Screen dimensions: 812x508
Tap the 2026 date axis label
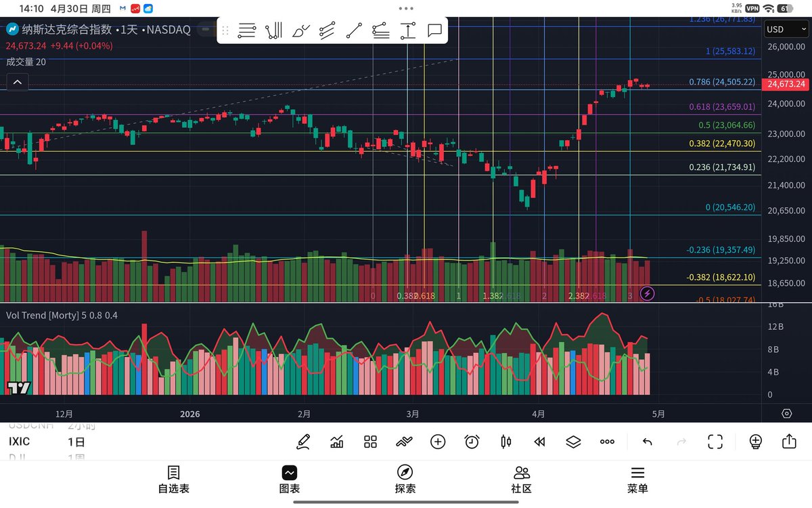(x=190, y=413)
